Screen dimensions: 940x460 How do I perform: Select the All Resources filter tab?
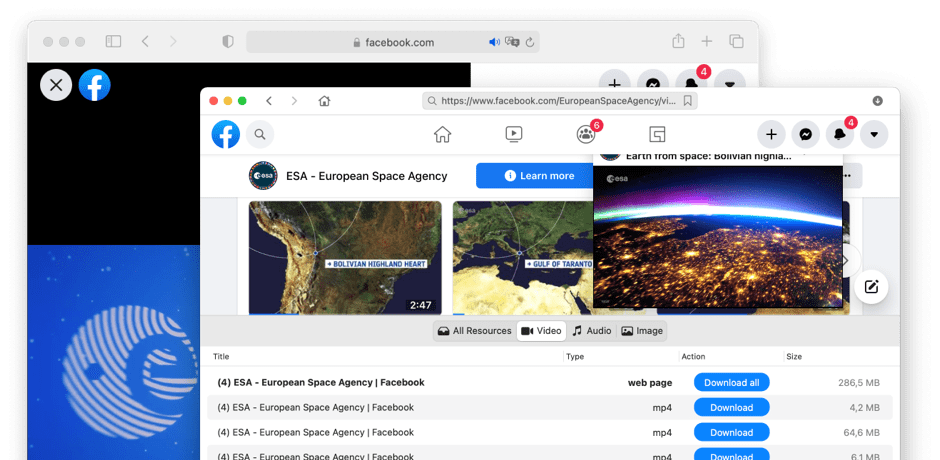(475, 330)
